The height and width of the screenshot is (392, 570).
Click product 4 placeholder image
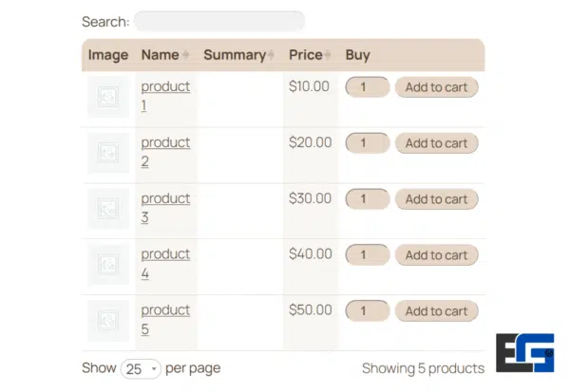(108, 265)
